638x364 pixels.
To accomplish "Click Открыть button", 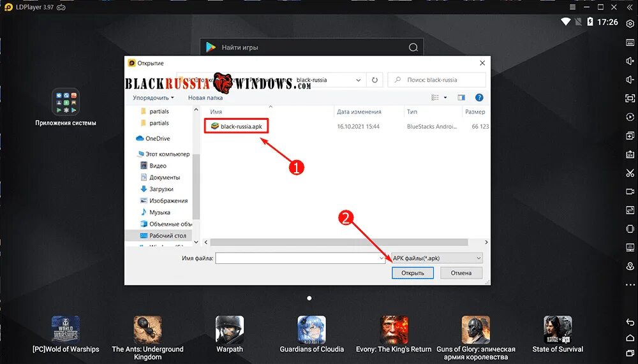I will tap(413, 273).
